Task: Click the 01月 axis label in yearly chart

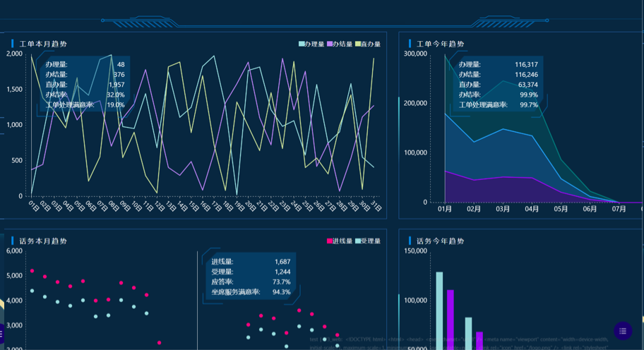Action: (444, 209)
